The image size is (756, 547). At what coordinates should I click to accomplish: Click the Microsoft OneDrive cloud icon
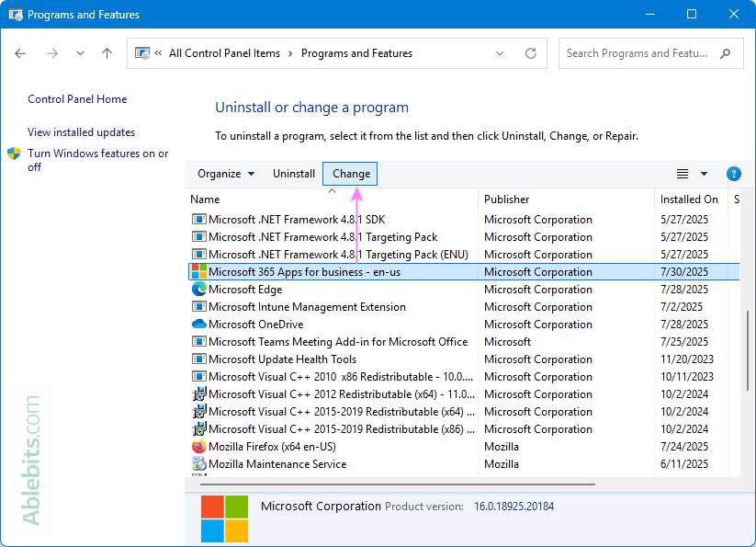click(x=197, y=324)
